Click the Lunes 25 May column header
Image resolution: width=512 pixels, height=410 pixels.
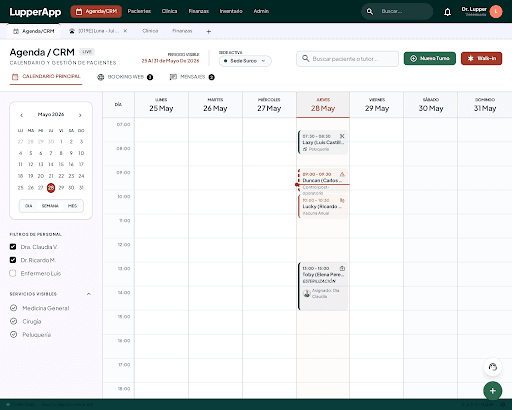pyautogui.click(x=161, y=105)
